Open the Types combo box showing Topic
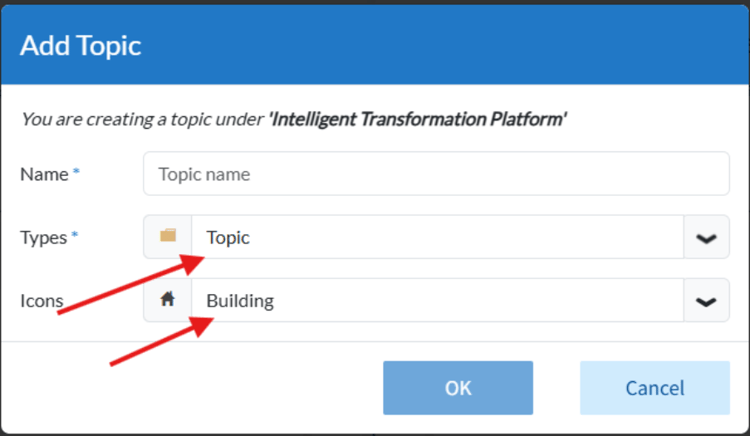Image resolution: width=750 pixels, height=436 pixels. coord(437,238)
